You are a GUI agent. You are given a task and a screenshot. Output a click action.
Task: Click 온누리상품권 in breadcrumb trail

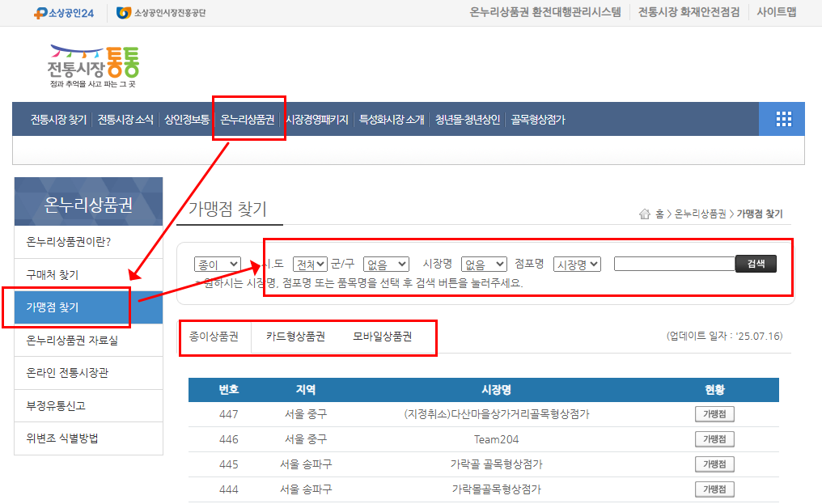(700, 214)
